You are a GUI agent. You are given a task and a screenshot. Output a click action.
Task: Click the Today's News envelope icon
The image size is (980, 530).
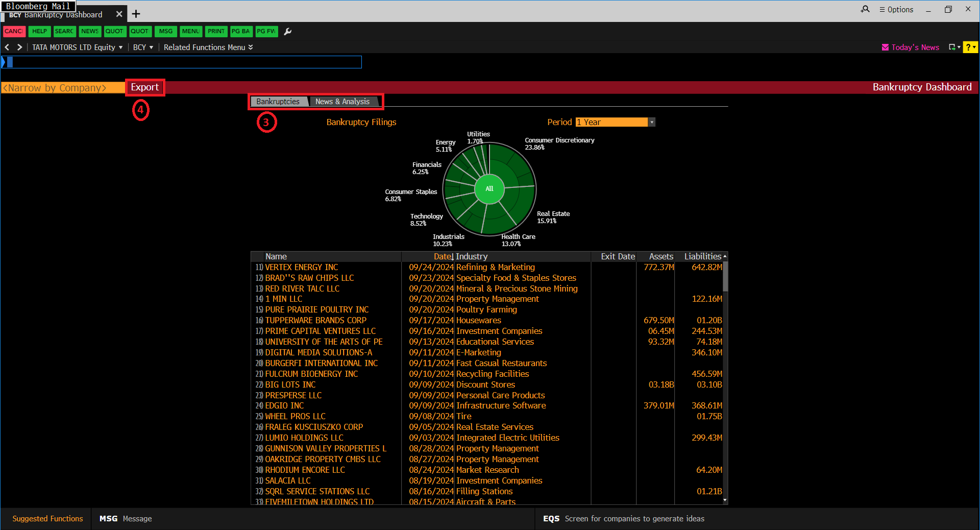(885, 47)
